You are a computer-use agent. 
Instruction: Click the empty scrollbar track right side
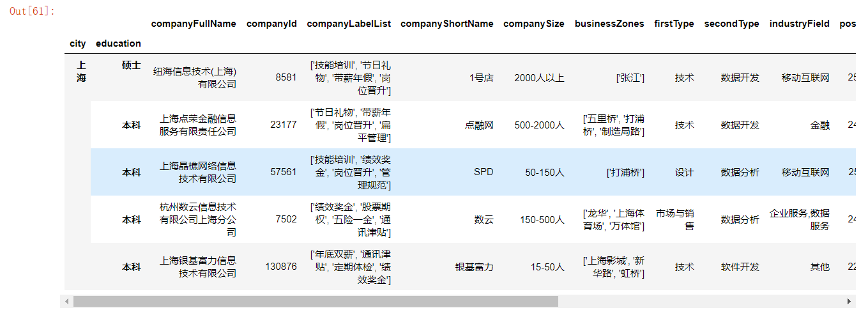click(701, 301)
